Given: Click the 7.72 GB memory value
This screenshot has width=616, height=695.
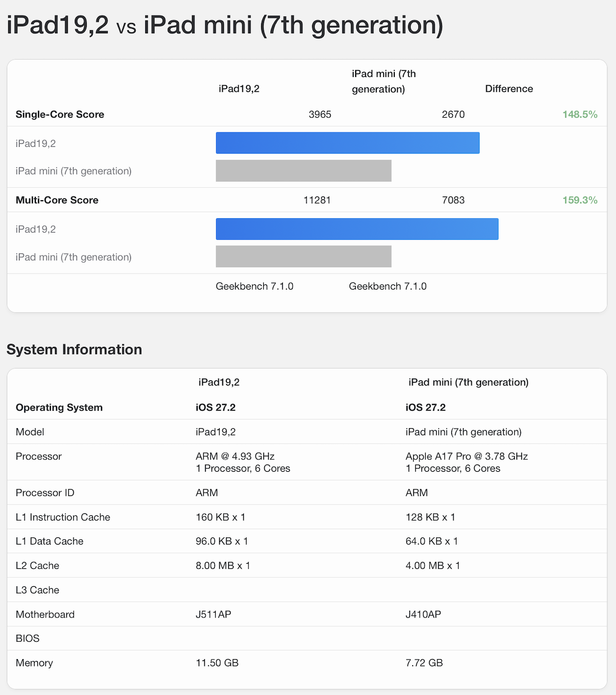Looking at the screenshot, I should (x=424, y=663).
